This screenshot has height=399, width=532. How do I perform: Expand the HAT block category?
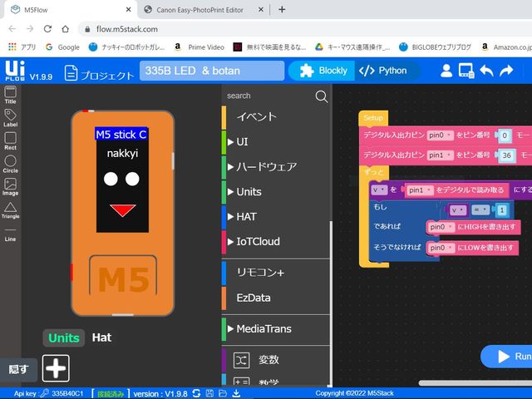pyautogui.click(x=276, y=216)
